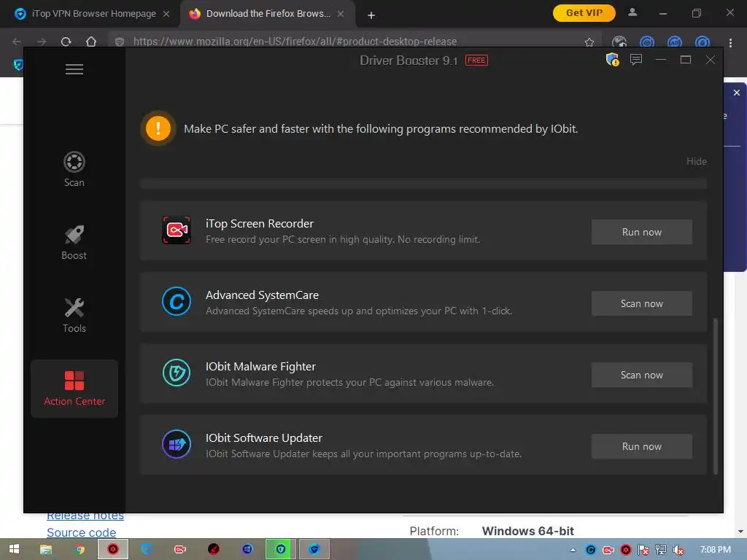Open the browser user account icon

[x=632, y=13]
